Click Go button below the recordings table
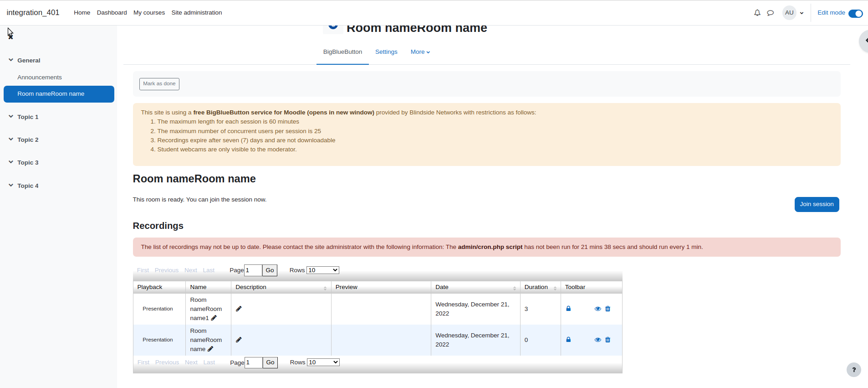 (270, 362)
